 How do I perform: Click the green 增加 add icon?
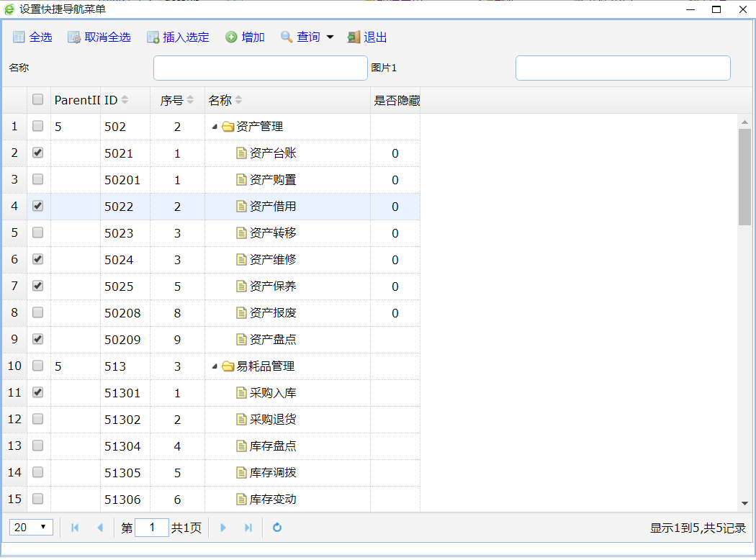click(231, 37)
